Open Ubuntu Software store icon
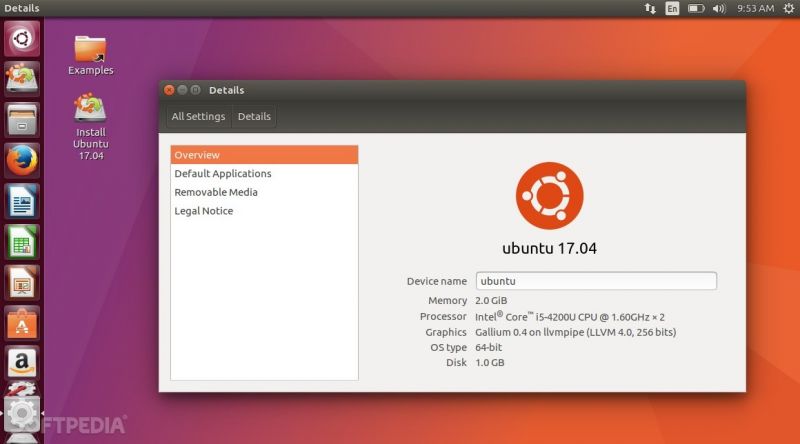Screen dimensions: 800x444 [22, 324]
